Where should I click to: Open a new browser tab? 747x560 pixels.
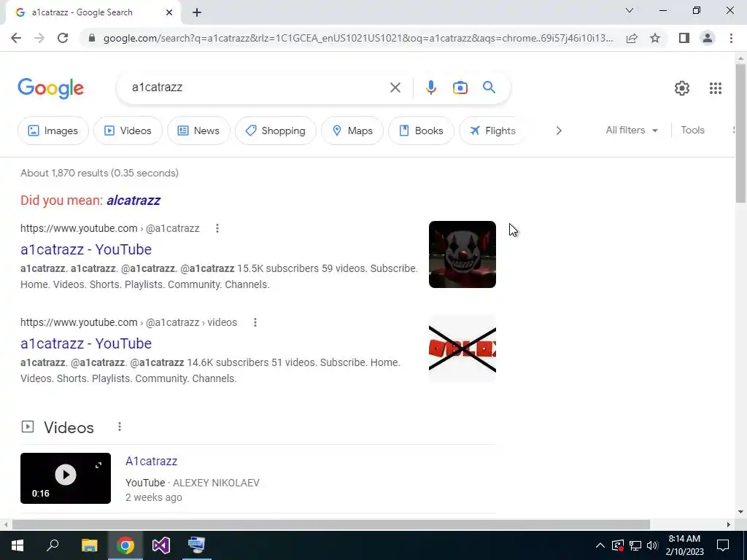click(x=197, y=13)
